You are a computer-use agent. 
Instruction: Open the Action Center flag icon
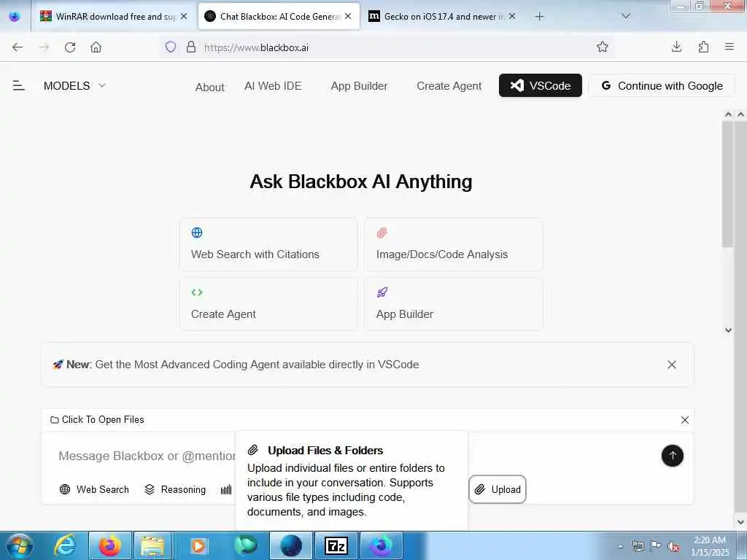pyautogui.click(x=656, y=547)
